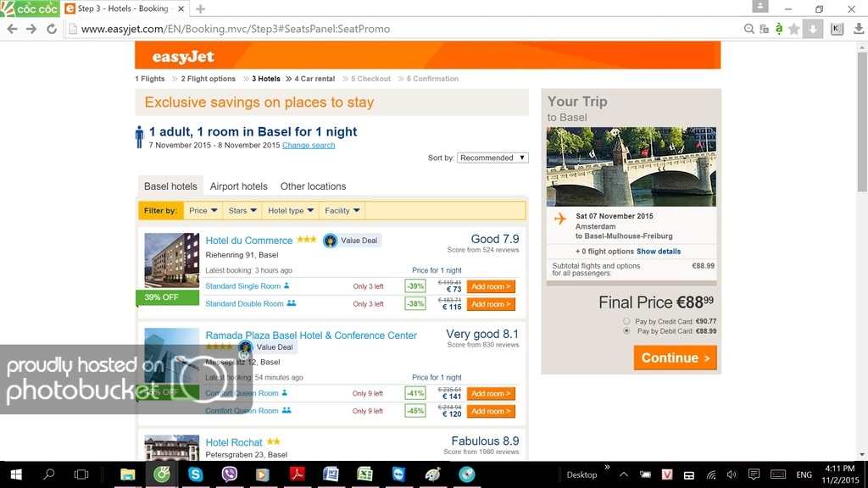The height and width of the screenshot is (488, 868).
Task: Show details of flight options
Action: coord(659,251)
